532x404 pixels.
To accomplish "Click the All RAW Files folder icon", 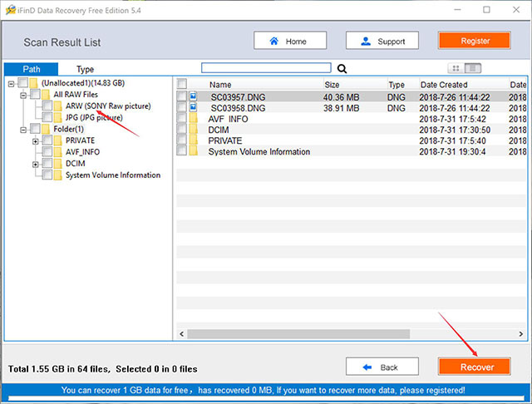I will click(x=46, y=95).
